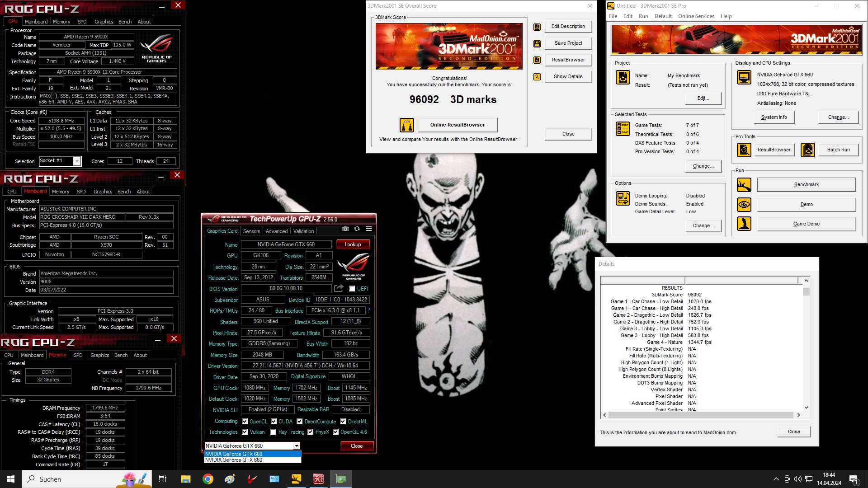
Task: Open the Sensors tab in GPU-Z
Action: (252, 231)
